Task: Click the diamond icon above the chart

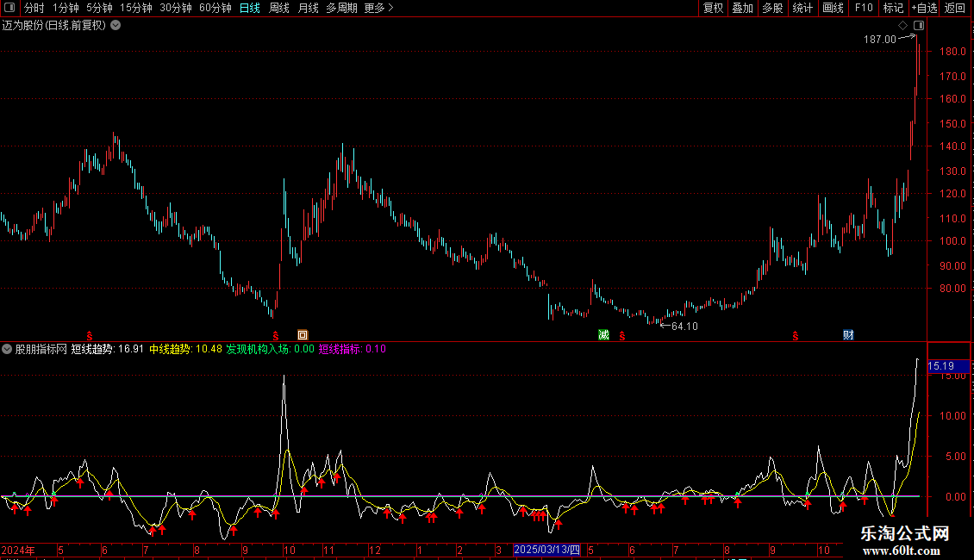Action: [902, 26]
